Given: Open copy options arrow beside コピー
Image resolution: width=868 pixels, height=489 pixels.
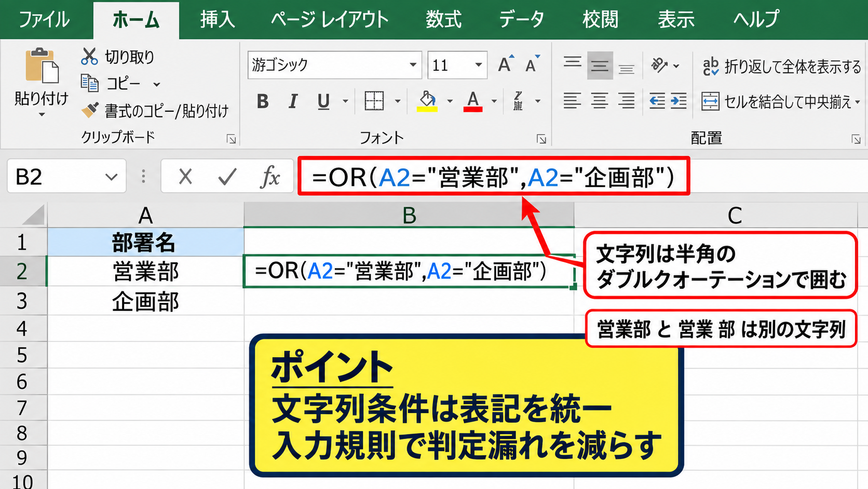Looking at the screenshot, I should coord(156,84).
